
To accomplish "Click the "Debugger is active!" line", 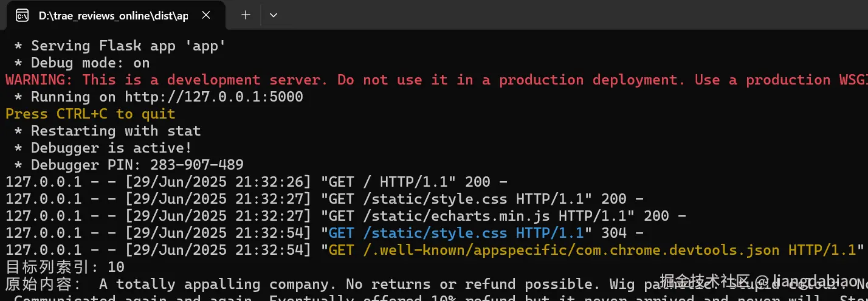I will tap(111, 148).
